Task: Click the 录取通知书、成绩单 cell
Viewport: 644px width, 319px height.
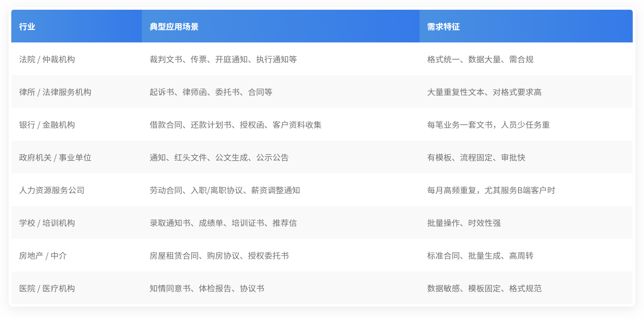Action: [x=223, y=223]
